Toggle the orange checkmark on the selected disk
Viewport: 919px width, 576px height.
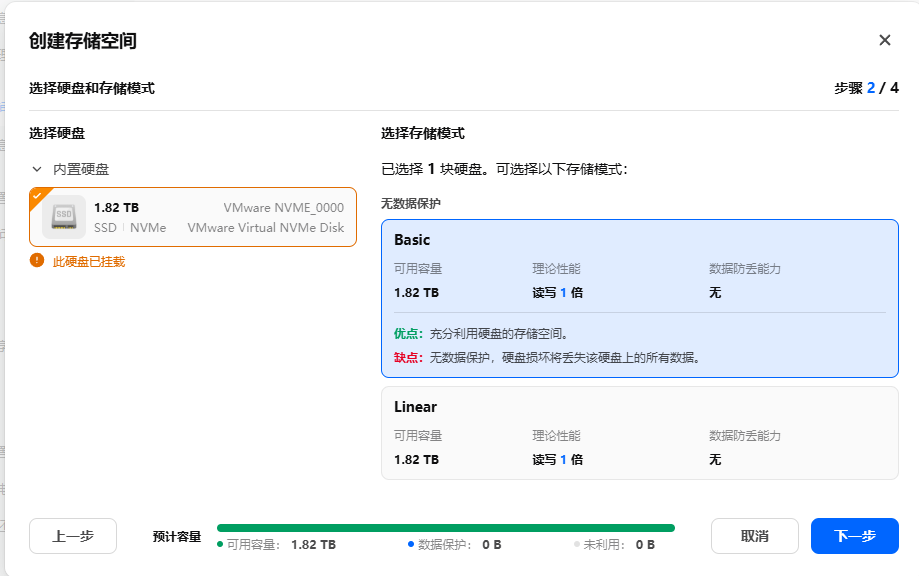[37, 195]
